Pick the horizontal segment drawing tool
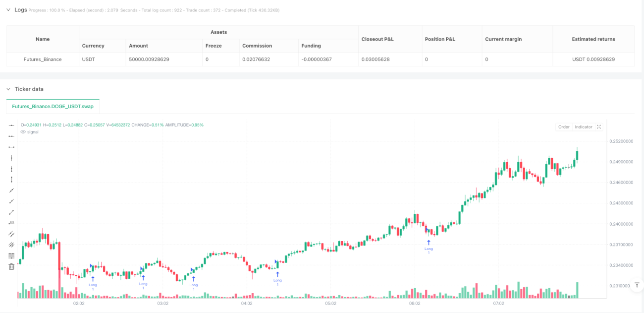 [11, 147]
